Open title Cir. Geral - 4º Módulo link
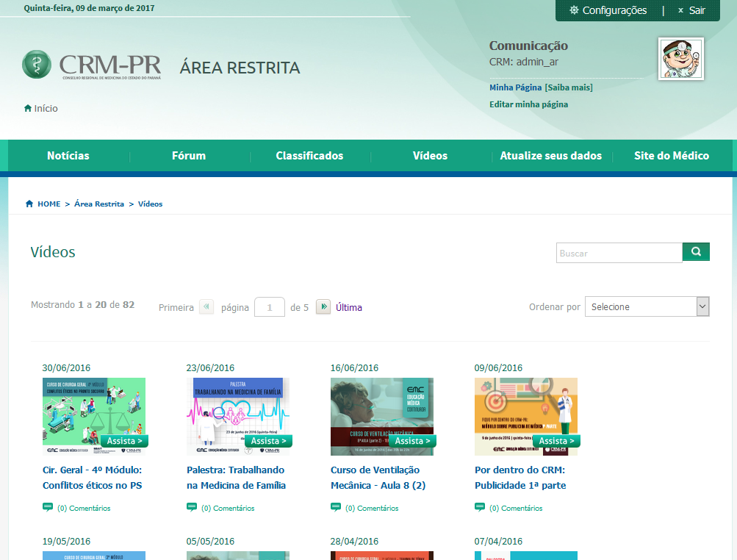Screen dimensions: 737x560 pyautogui.click(x=92, y=478)
